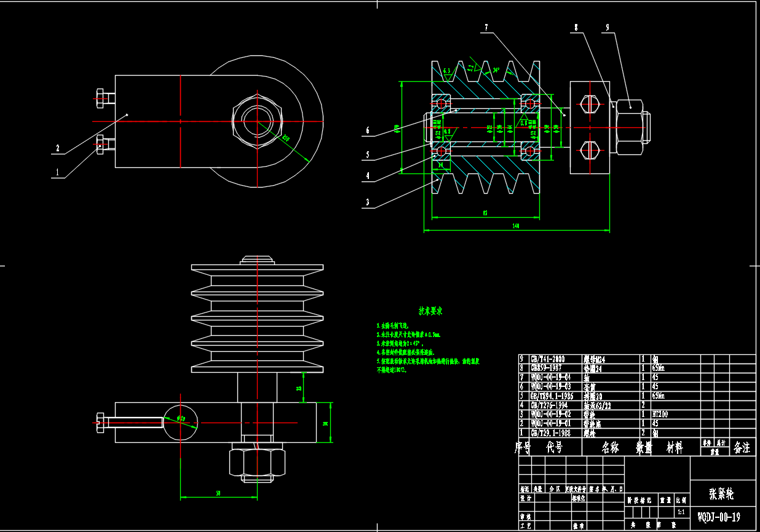Select the large hex nut in section view
The width and height of the screenshot is (760, 532).
(x=630, y=127)
